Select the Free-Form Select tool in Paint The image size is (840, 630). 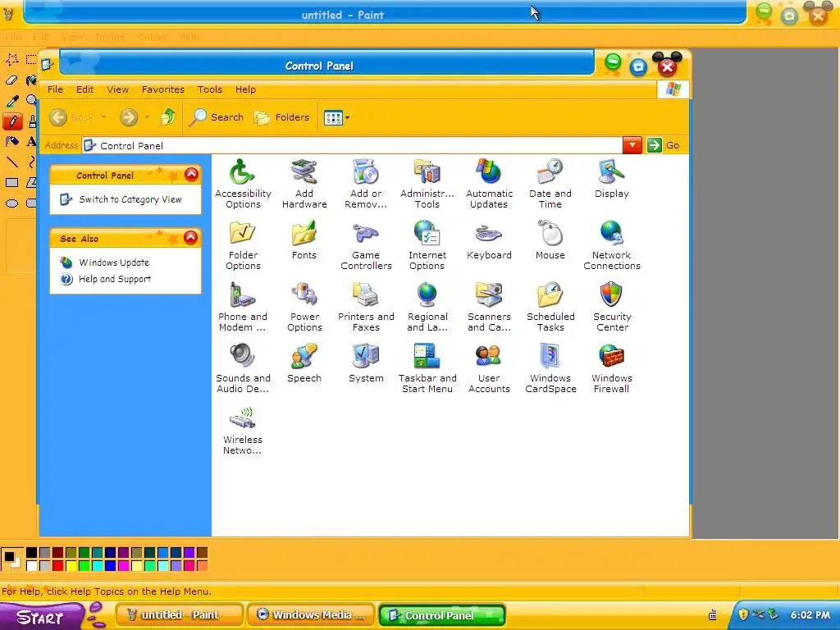click(x=11, y=60)
